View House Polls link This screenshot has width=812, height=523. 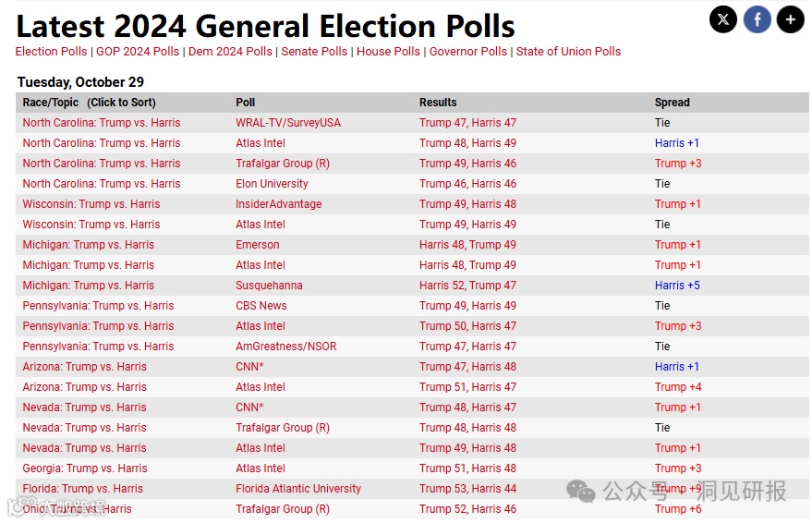(388, 52)
